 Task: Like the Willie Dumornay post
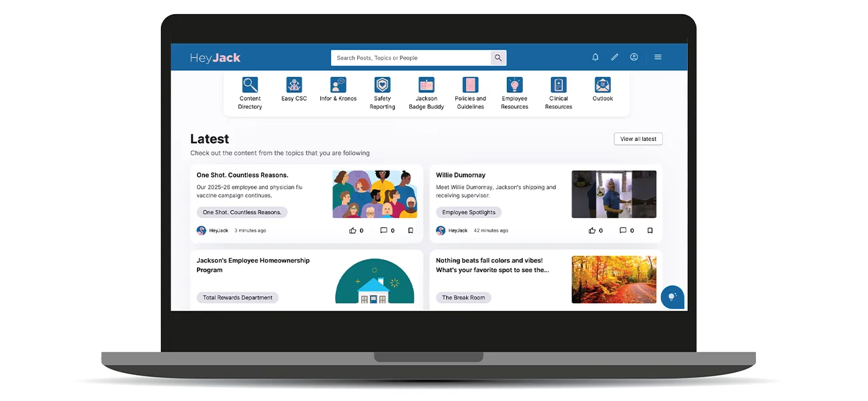(x=592, y=231)
